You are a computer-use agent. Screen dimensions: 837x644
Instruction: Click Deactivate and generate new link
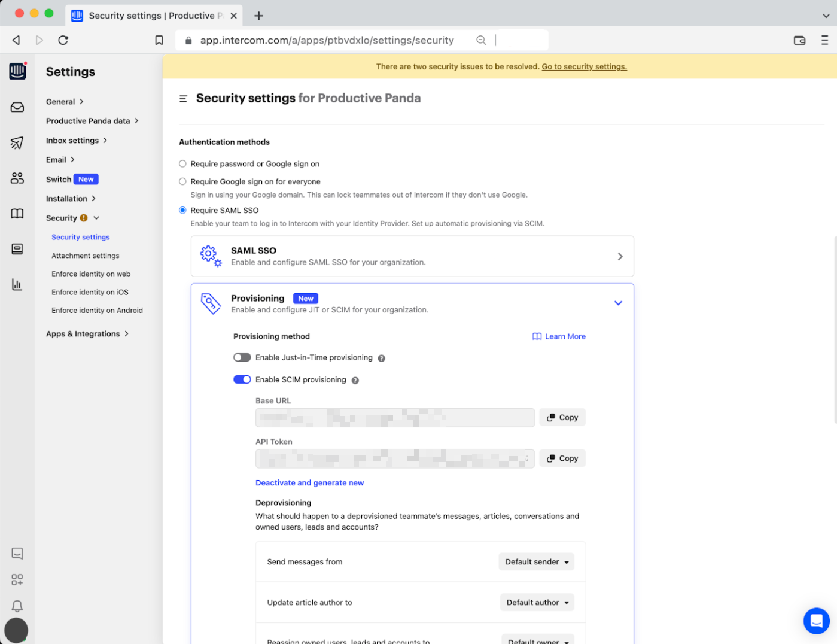[309, 482]
